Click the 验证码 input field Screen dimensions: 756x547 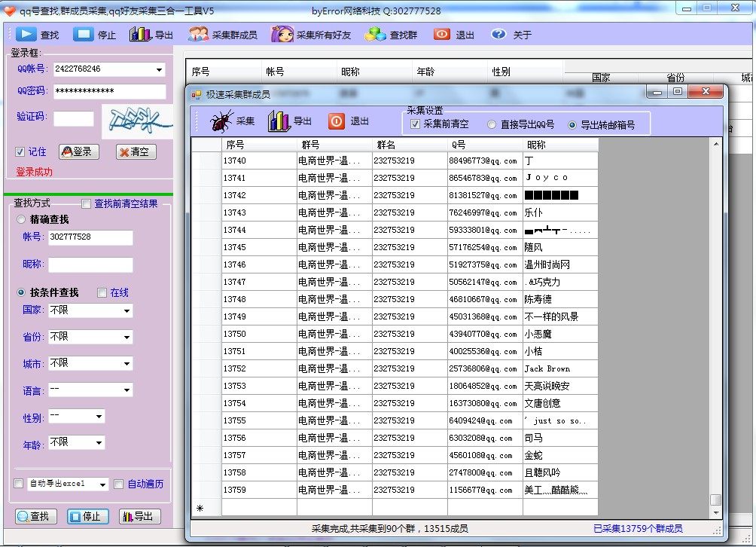point(73,118)
